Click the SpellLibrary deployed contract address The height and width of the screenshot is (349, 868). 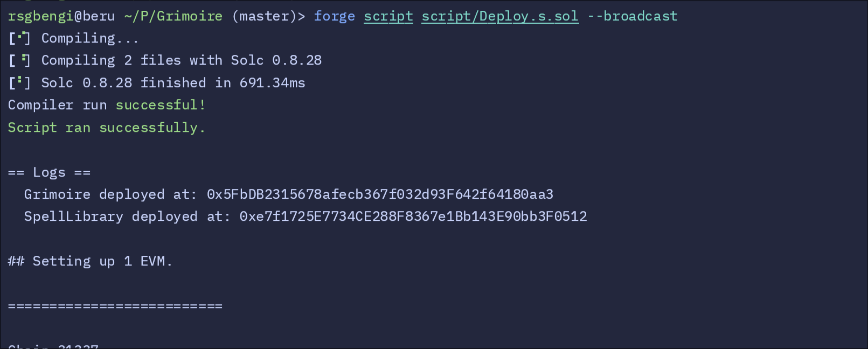tap(413, 217)
